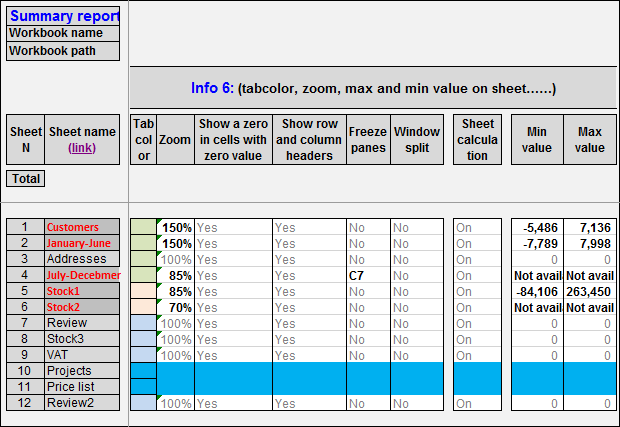The height and width of the screenshot is (427, 620).
Task: Open the Review sheet link
Action: 82,323
